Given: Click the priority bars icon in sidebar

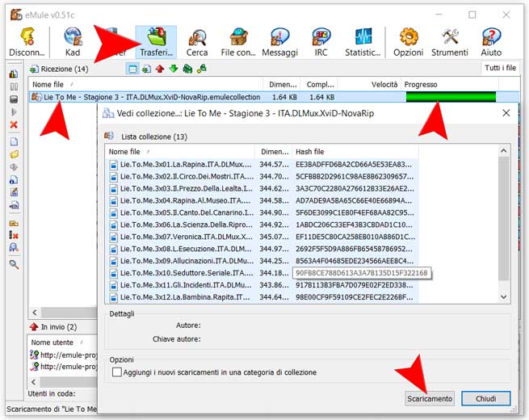Looking at the screenshot, I should click(x=14, y=73).
